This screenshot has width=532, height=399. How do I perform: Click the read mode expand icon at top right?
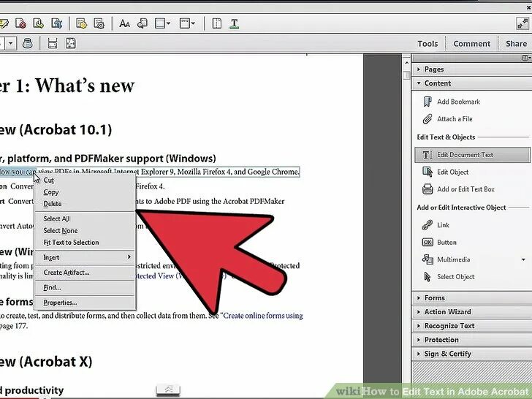coord(522,23)
